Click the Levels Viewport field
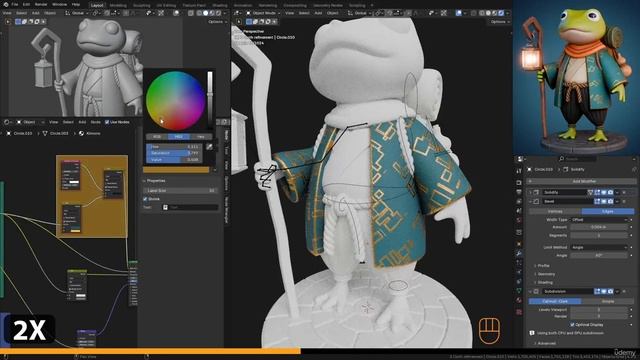 coord(598,310)
